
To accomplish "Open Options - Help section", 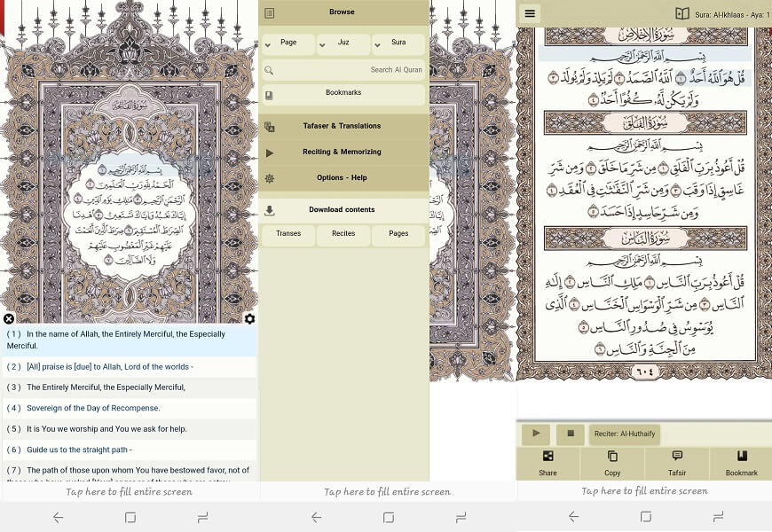I will pyautogui.click(x=343, y=177).
